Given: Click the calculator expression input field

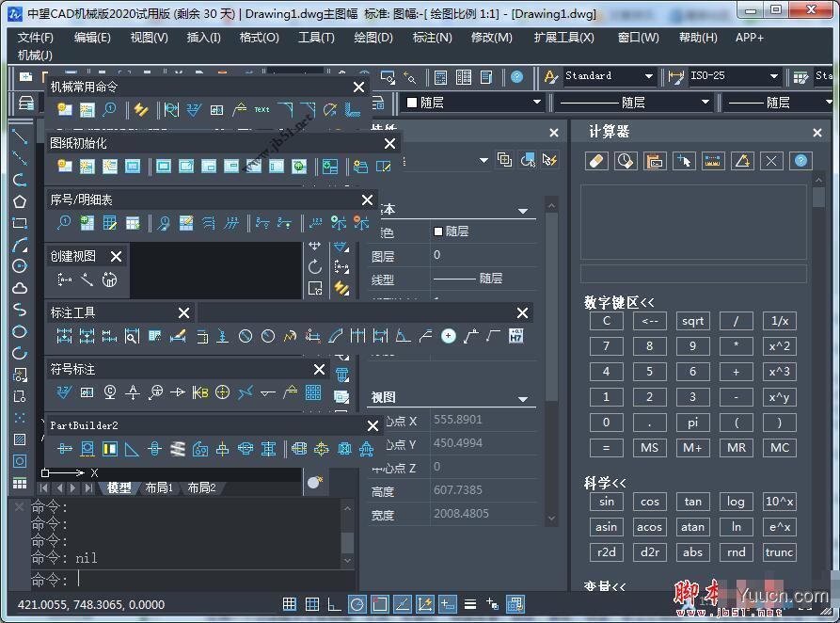Looking at the screenshot, I should (693, 274).
